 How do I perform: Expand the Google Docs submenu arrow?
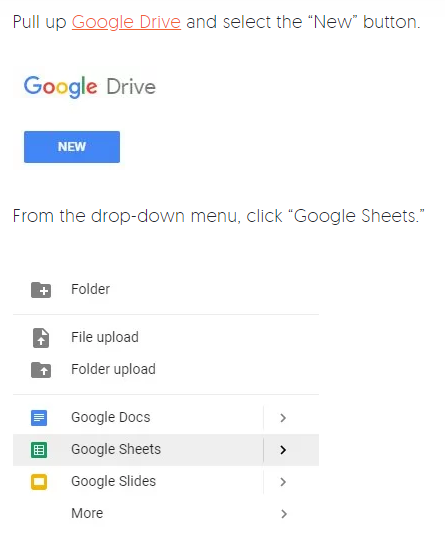pyautogui.click(x=283, y=418)
